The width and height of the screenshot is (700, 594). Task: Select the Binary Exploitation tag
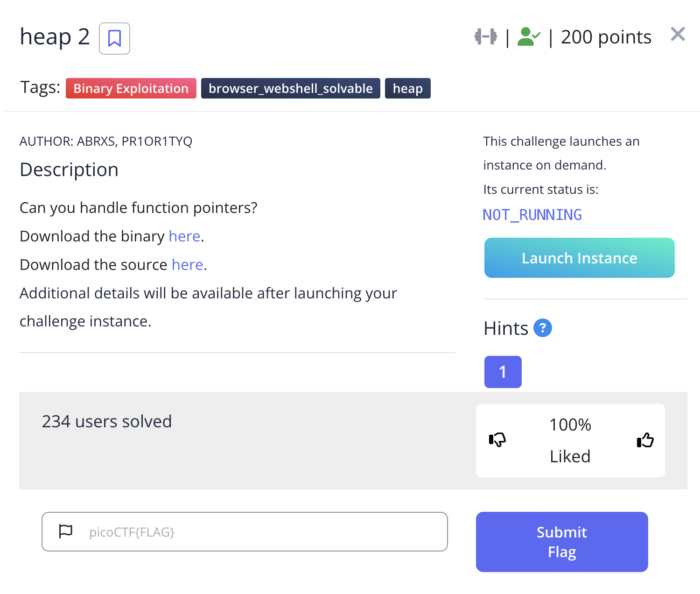pos(131,88)
